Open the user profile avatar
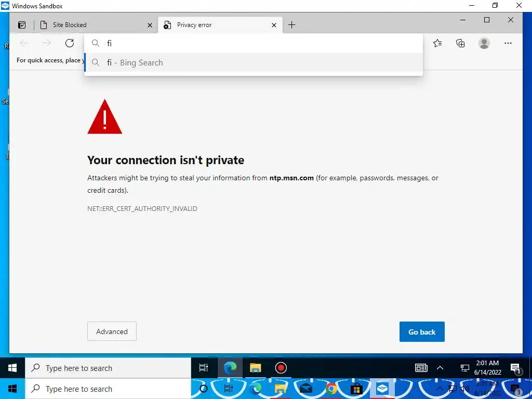The image size is (532, 399). pos(484,43)
